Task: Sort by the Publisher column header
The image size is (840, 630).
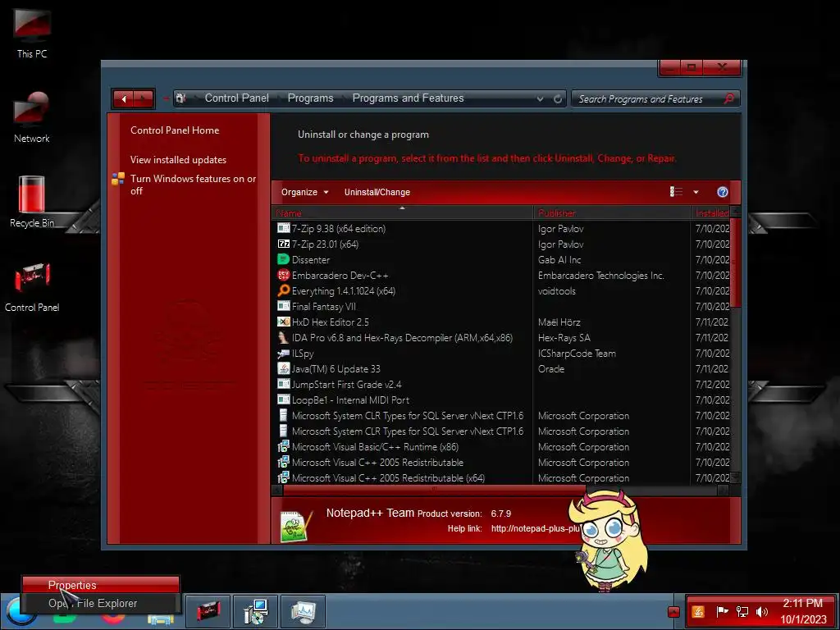Action: pyautogui.click(x=612, y=212)
